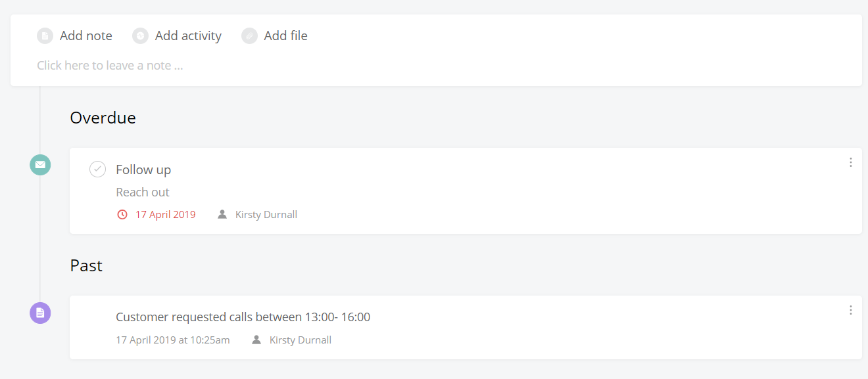Open the past note card options menu
This screenshot has height=379, width=868.
tap(850, 310)
